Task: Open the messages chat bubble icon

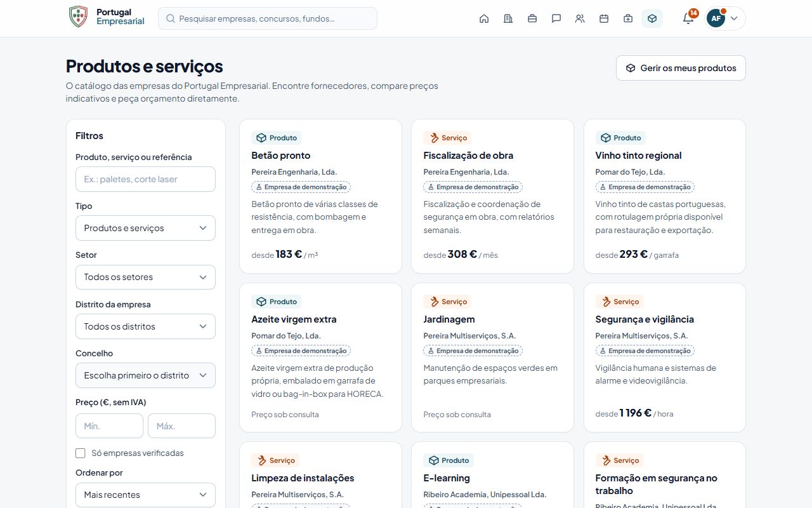Action: pyautogui.click(x=556, y=18)
